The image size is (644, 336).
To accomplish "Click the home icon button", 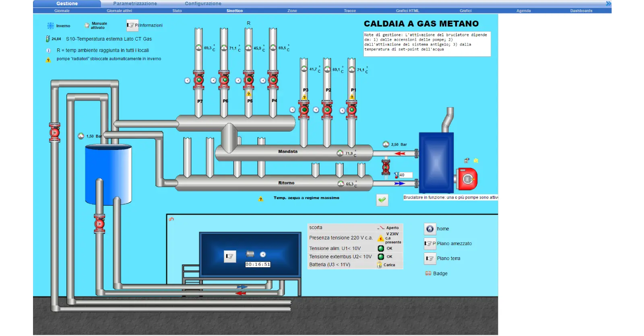I will (x=430, y=229).
